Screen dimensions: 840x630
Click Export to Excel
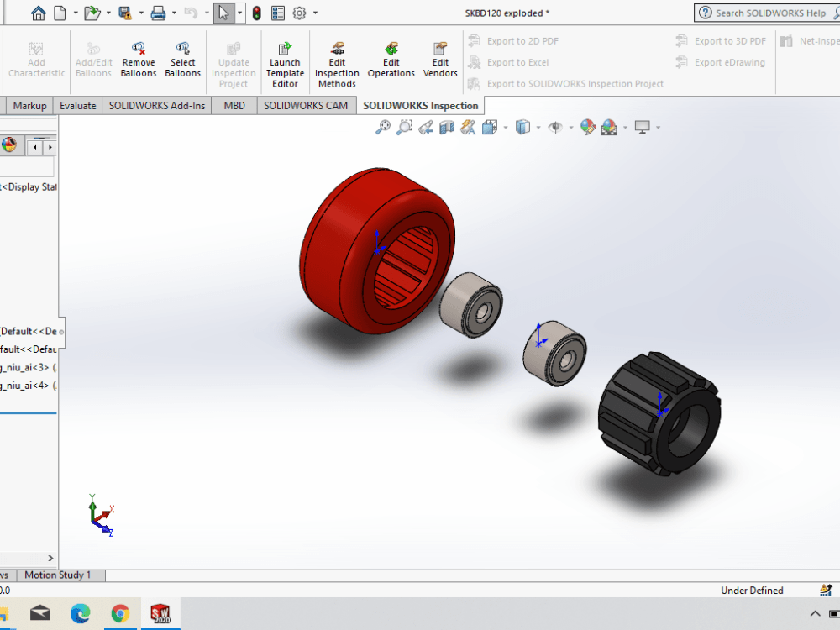(x=516, y=62)
